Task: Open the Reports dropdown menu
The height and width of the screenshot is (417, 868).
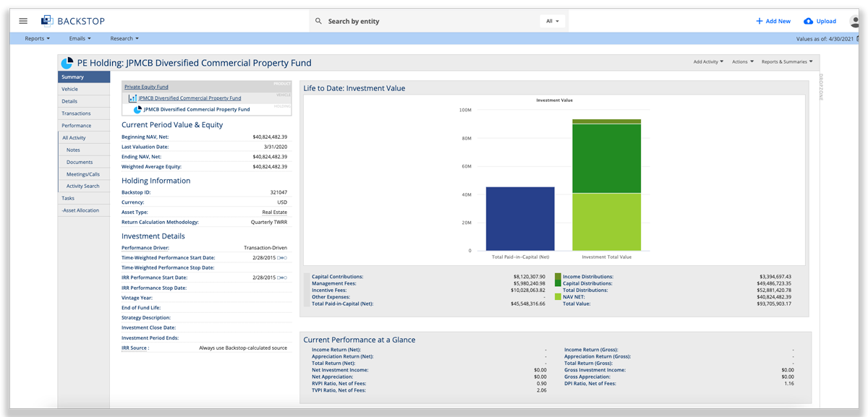Action: (38, 38)
